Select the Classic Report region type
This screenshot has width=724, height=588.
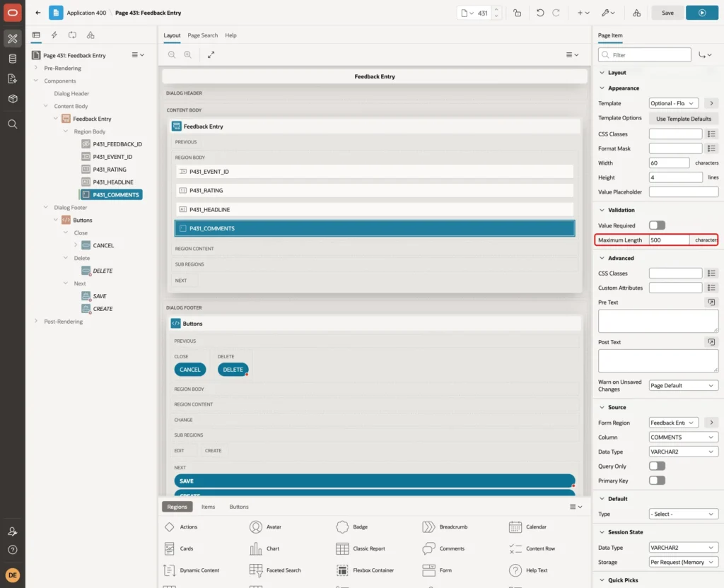point(361,548)
